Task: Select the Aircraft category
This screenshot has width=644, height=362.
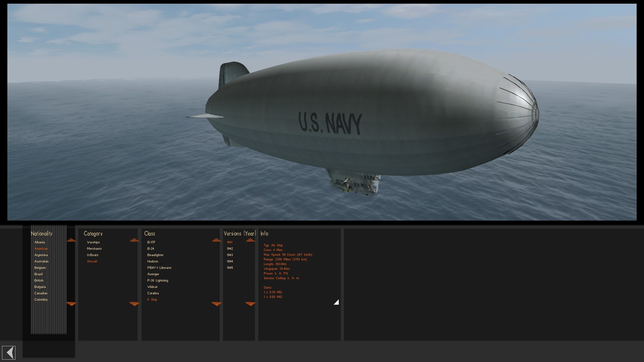Action: point(92,261)
